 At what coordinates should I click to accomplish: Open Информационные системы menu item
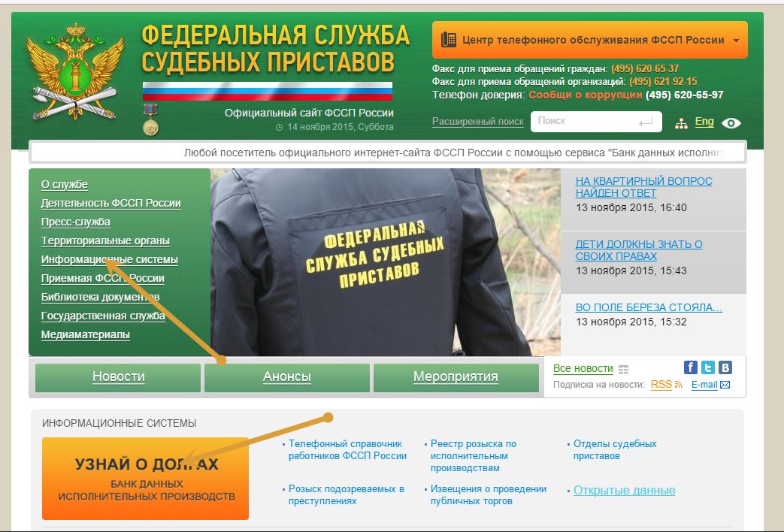click(x=110, y=259)
